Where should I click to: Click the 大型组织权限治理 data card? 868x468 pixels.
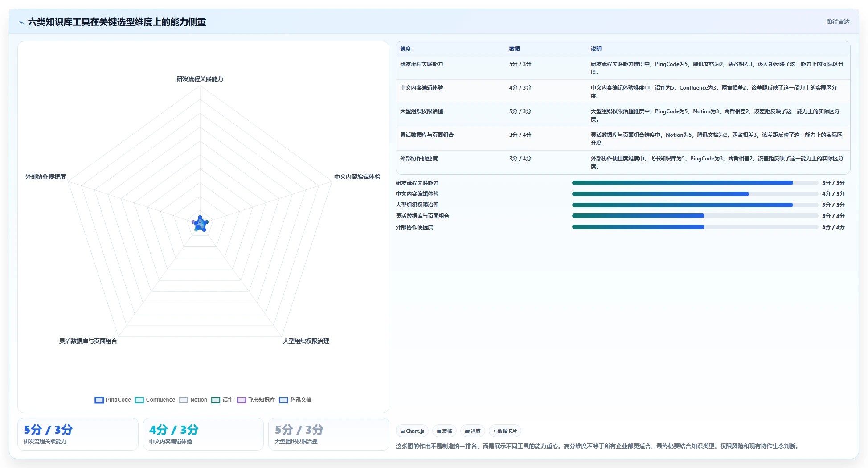click(329, 434)
